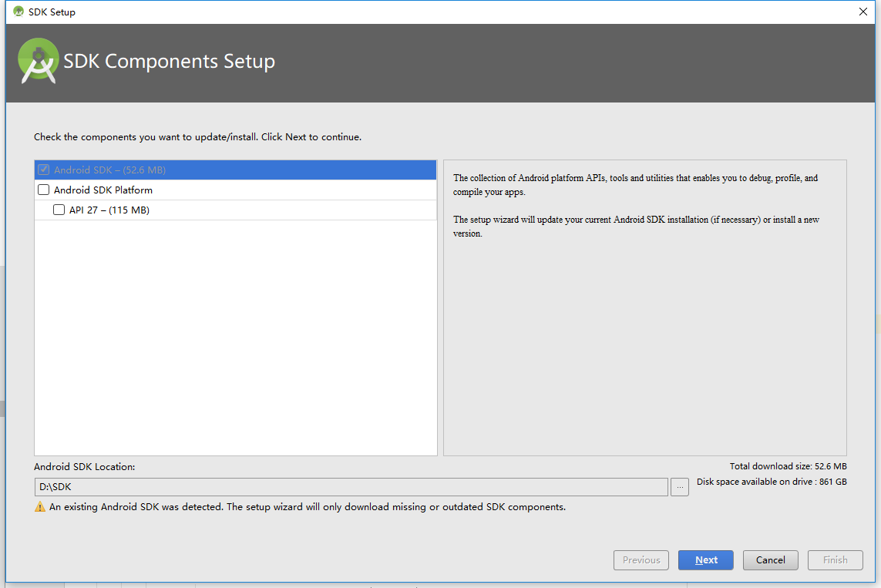Click the yellow warning icon beside the SDK message
881x588 pixels.
coord(40,507)
